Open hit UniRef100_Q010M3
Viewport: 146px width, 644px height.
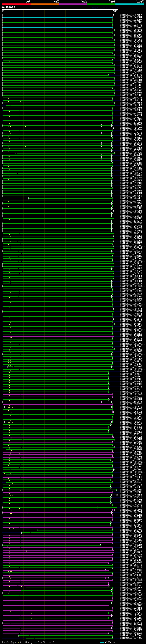(131, 22)
